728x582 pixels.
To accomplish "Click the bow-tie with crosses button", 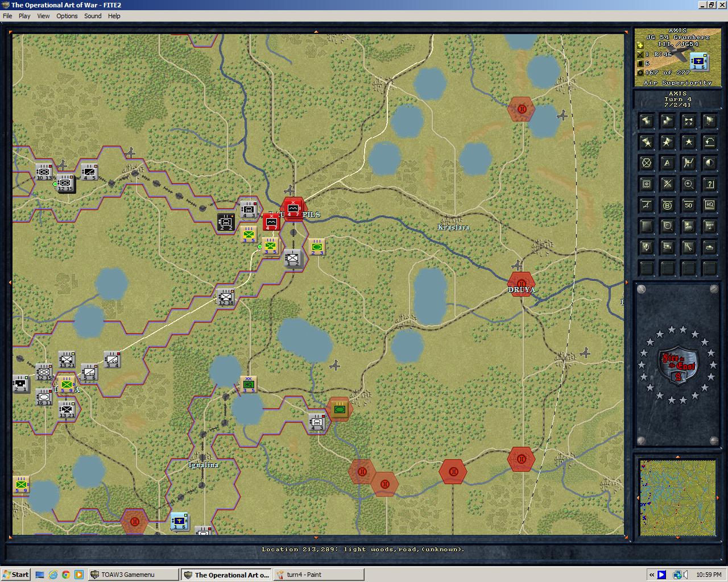I will coord(688,120).
